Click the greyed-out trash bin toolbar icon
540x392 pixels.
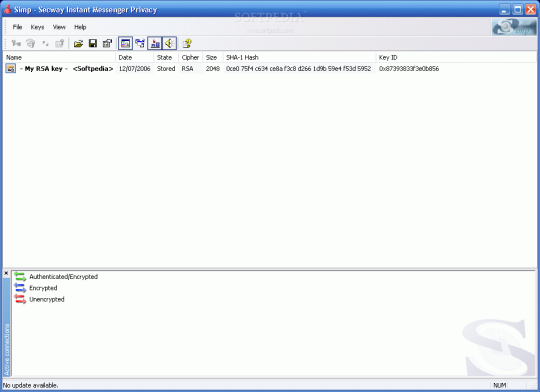[x=31, y=43]
